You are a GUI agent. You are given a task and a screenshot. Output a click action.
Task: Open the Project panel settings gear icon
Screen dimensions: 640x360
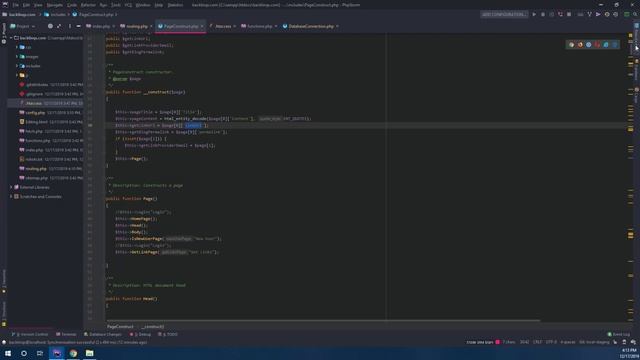(50, 26)
